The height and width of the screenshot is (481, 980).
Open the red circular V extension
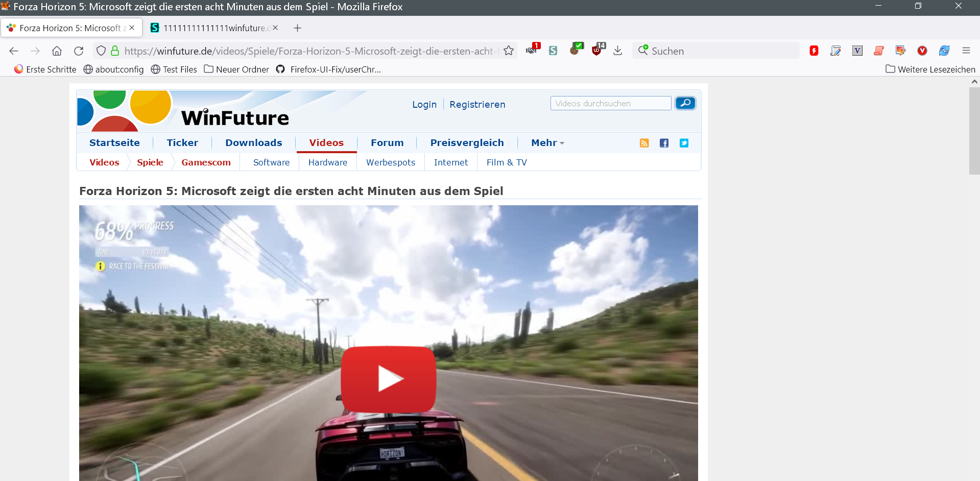click(922, 51)
